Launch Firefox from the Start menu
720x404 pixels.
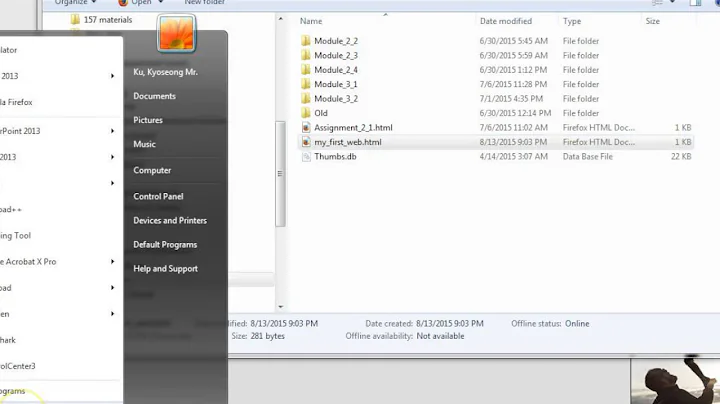(x=16, y=102)
